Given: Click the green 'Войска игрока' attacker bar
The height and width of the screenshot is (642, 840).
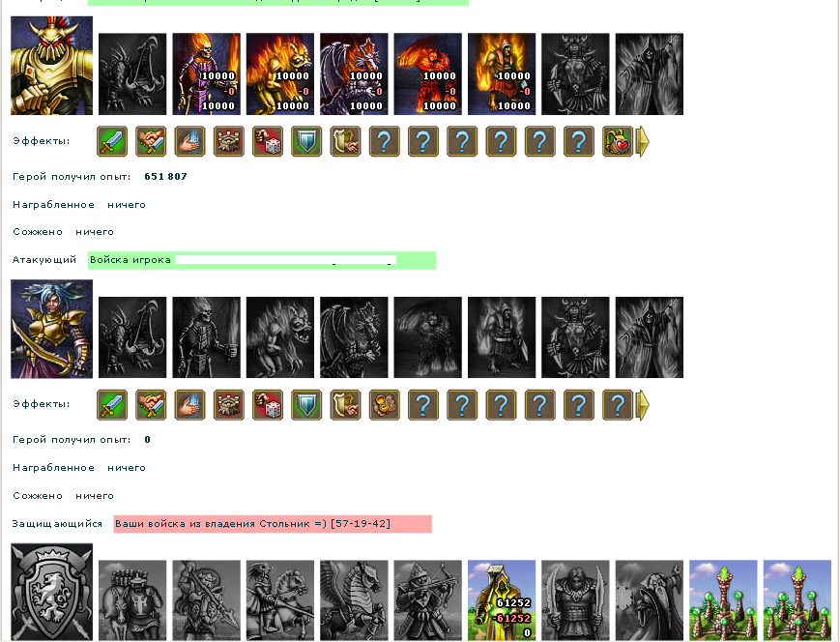Looking at the screenshot, I should tap(261, 260).
